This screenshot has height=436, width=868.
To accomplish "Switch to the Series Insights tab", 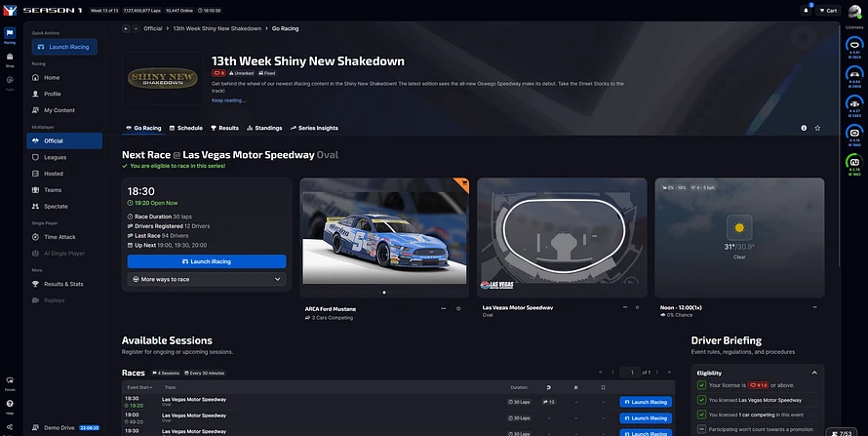I will click(314, 128).
